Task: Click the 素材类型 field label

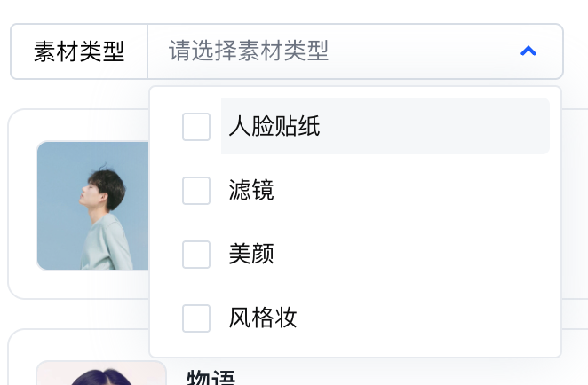Action: pos(79,51)
